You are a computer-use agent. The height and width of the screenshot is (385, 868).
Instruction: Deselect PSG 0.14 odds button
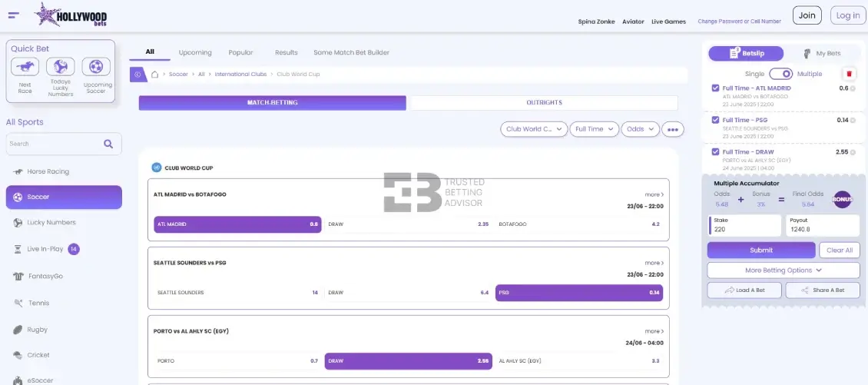[579, 293]
